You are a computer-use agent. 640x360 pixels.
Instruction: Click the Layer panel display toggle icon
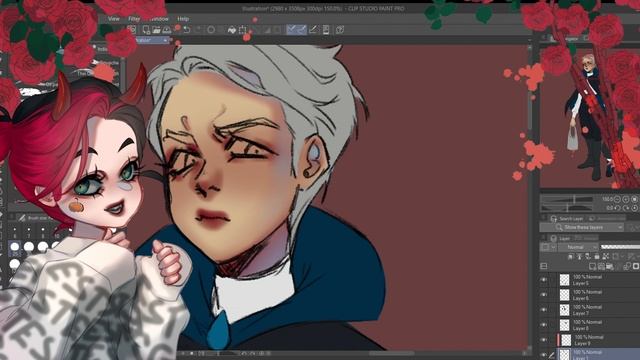(544, 267)
